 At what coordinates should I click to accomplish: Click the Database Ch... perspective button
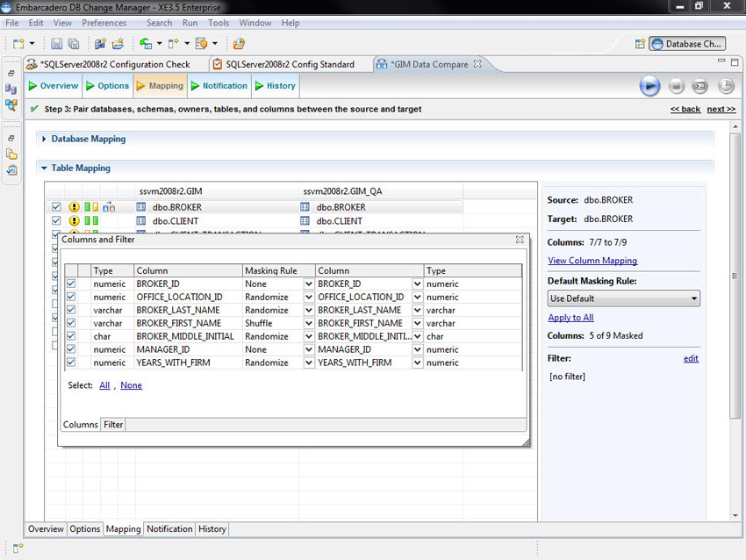tap(687, 44)
